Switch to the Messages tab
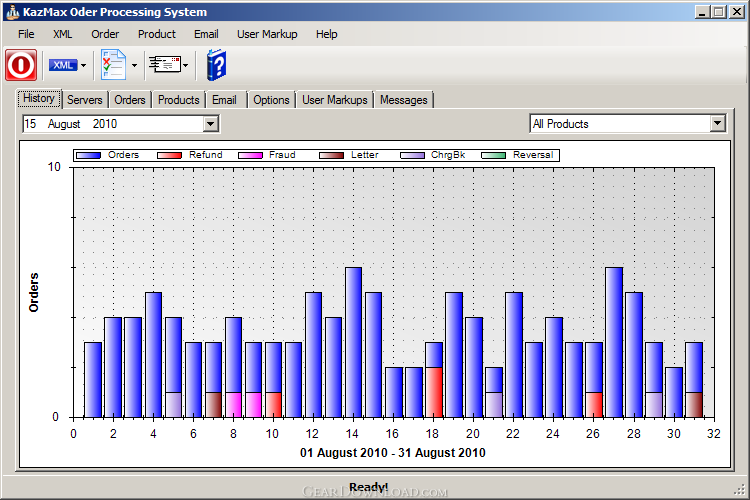Viewport: 750px width, 500px height. (404, 100)
